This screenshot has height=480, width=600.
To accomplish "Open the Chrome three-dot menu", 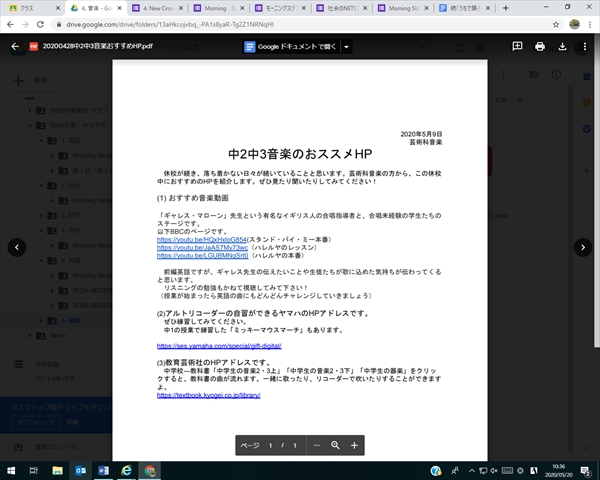I will [590, 24].
